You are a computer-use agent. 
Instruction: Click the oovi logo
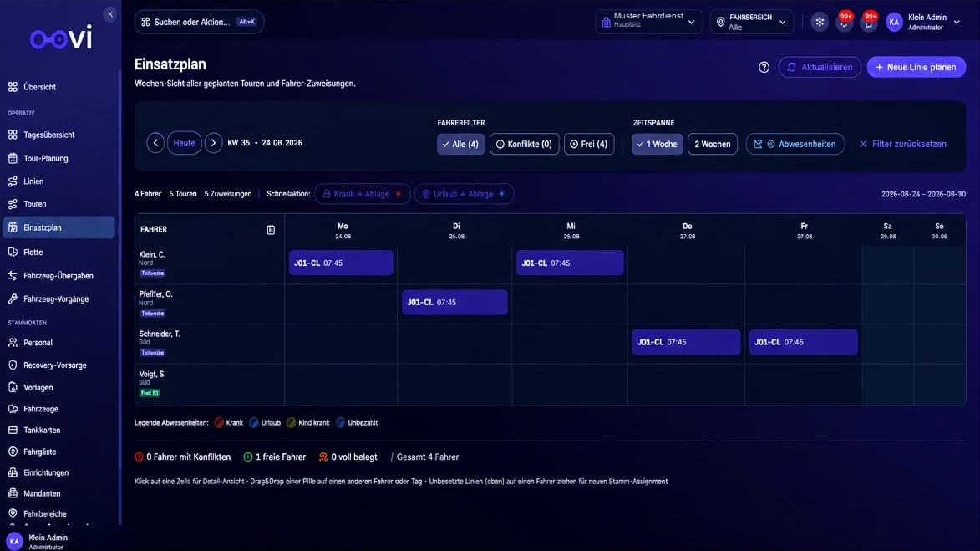(x=61, y=38)
